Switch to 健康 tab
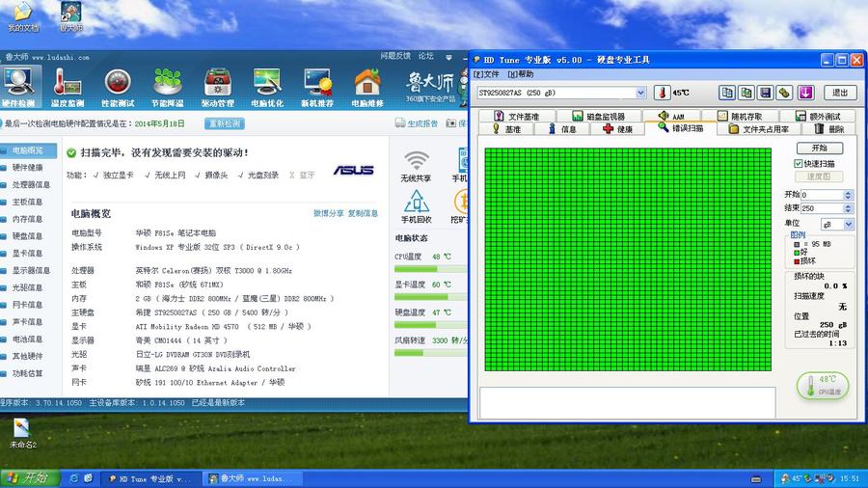This screenshot has height=488, width=868. (x=617, y=129)
